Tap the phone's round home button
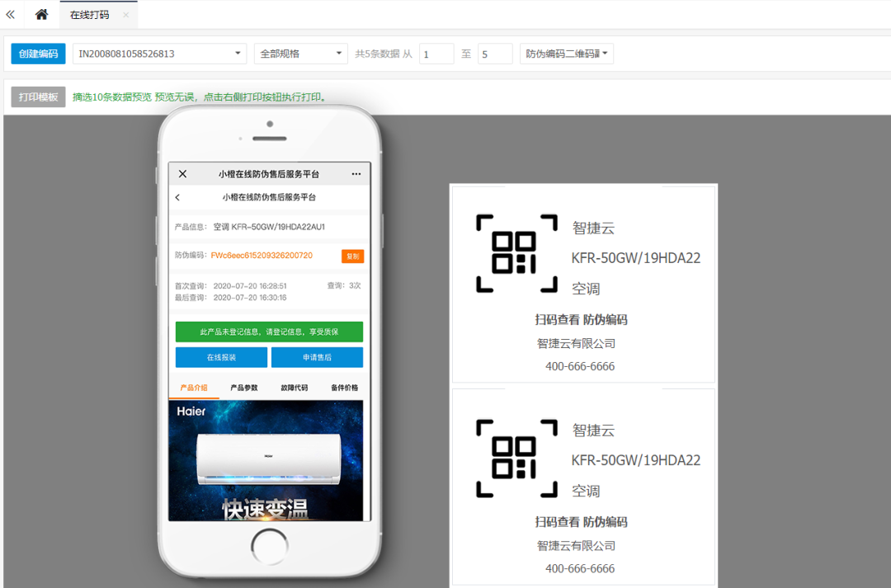 (269, 547)
